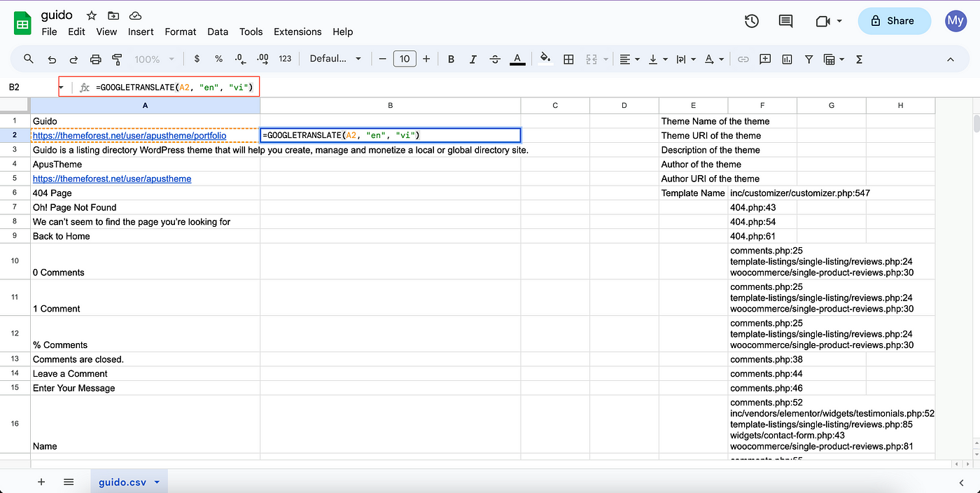980x493 pixels.
Task: Click the add sheet plus button
Action: pyautogui.click(x=41, y=482)
